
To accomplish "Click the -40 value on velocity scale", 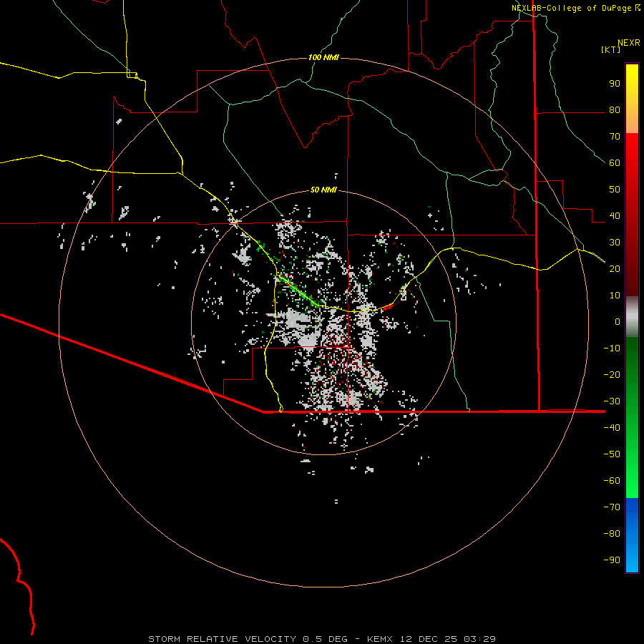I will coord(612,428).
